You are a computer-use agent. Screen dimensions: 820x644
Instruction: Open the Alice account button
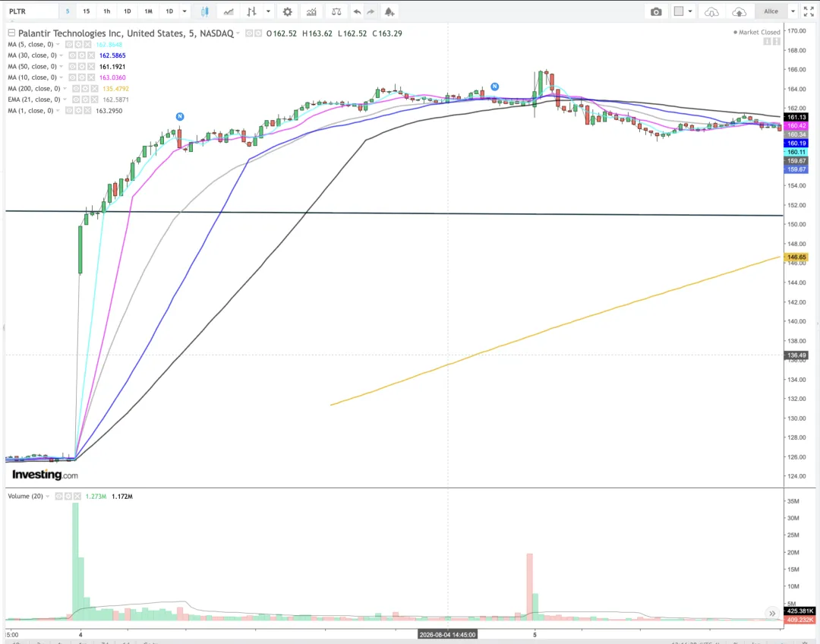pyautogui.click(x=771, y=11)
